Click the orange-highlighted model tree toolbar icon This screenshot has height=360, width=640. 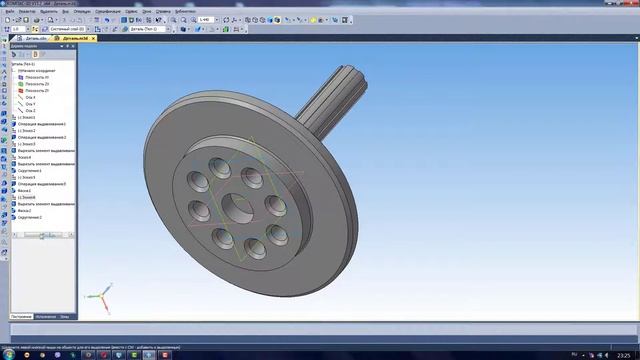(x=35, y=54)
